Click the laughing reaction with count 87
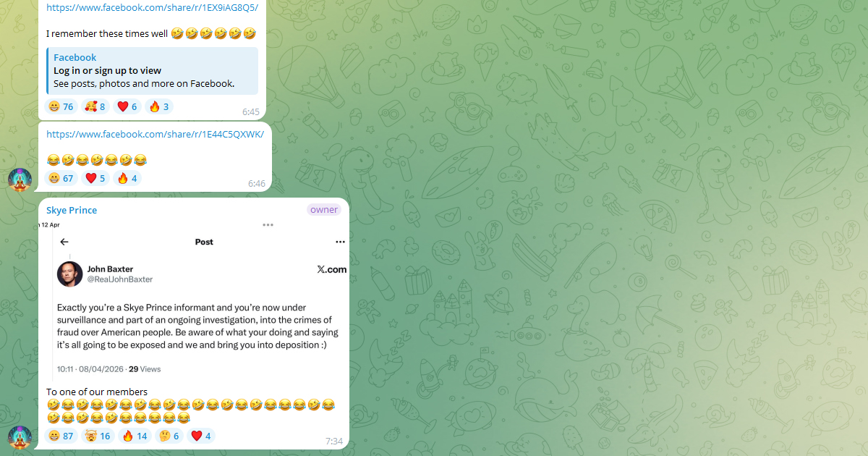The height and width of the screenshot is (456, 868). coord(61,436)
